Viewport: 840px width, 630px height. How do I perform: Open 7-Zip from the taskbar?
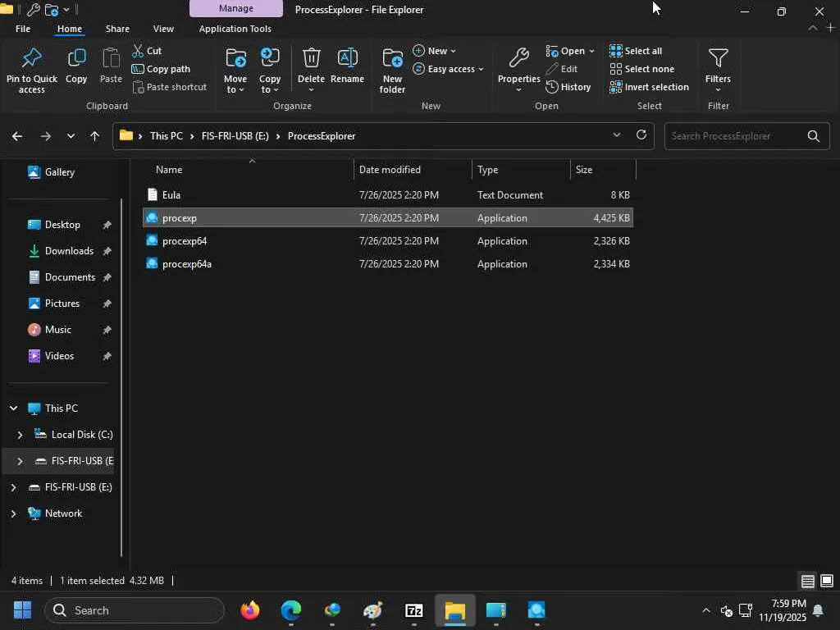(413, 610)
